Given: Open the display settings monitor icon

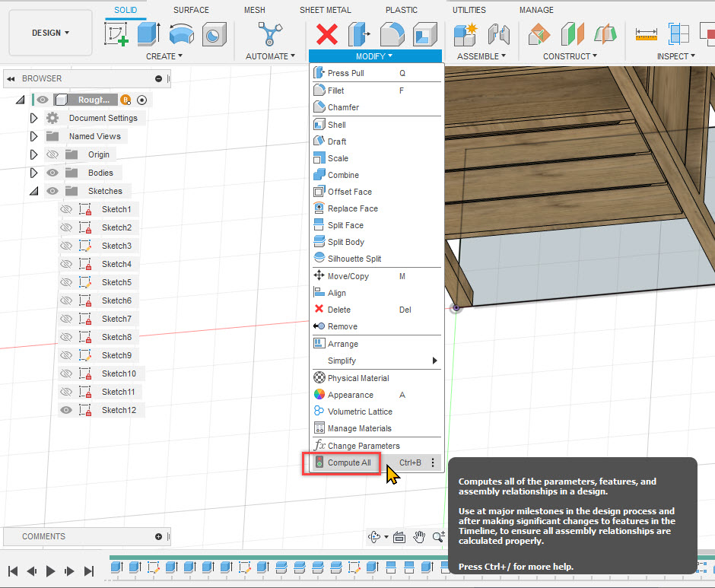Looking at the screenshot, I should [x=399, y=537].
